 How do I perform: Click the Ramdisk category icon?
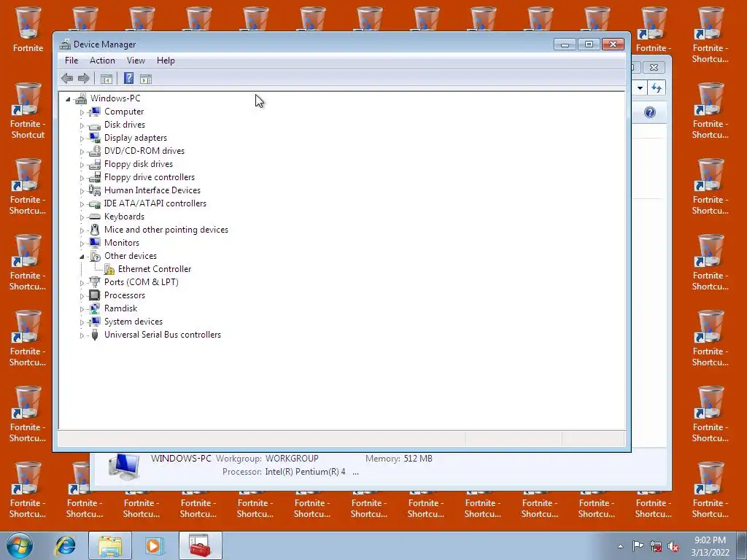(94, 308)
